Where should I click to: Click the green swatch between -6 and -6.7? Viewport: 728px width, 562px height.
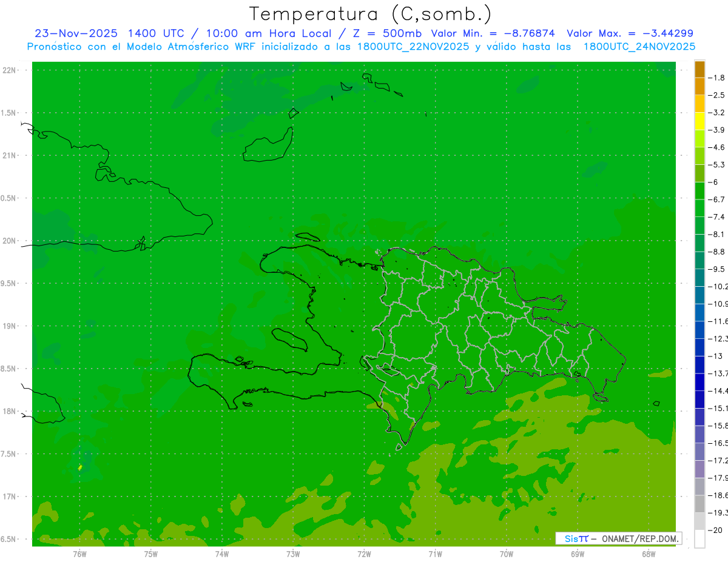point(699,191)
